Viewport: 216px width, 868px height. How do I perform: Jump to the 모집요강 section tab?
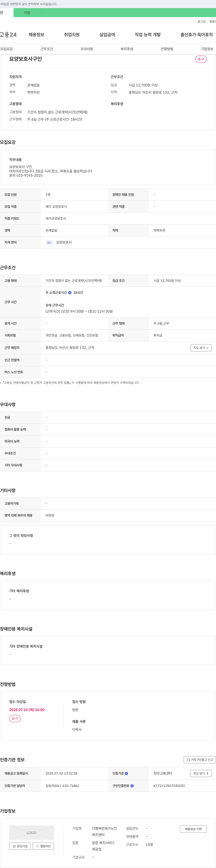tap(6, 49)
